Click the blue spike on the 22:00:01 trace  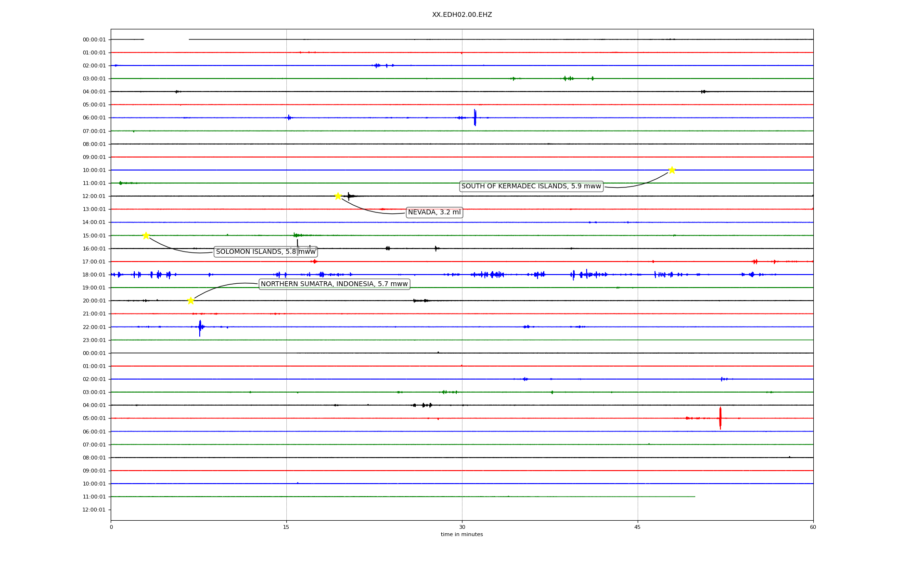click(x=200, y=327)
